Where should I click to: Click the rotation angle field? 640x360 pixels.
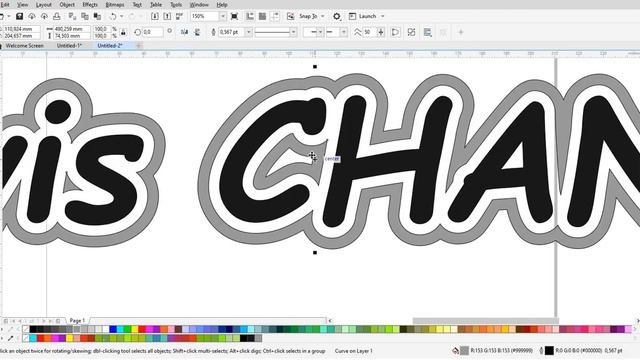coord(153,32)
